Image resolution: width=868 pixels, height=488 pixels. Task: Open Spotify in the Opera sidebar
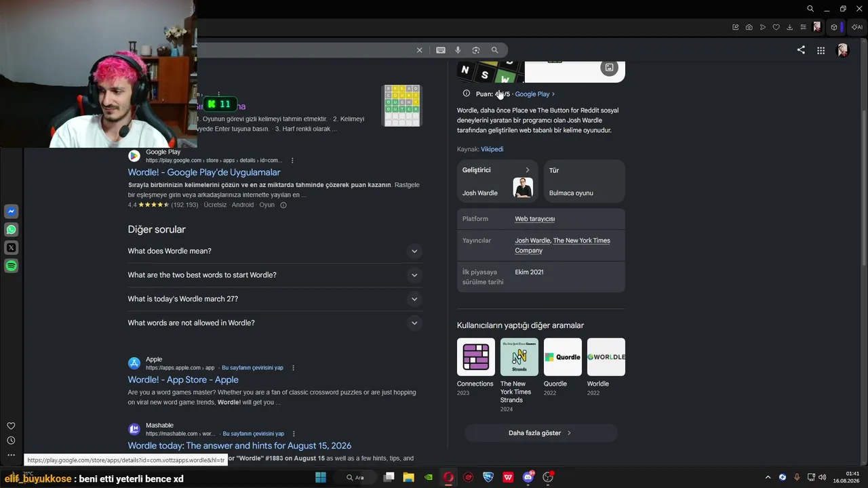click(x=11, y=266)
